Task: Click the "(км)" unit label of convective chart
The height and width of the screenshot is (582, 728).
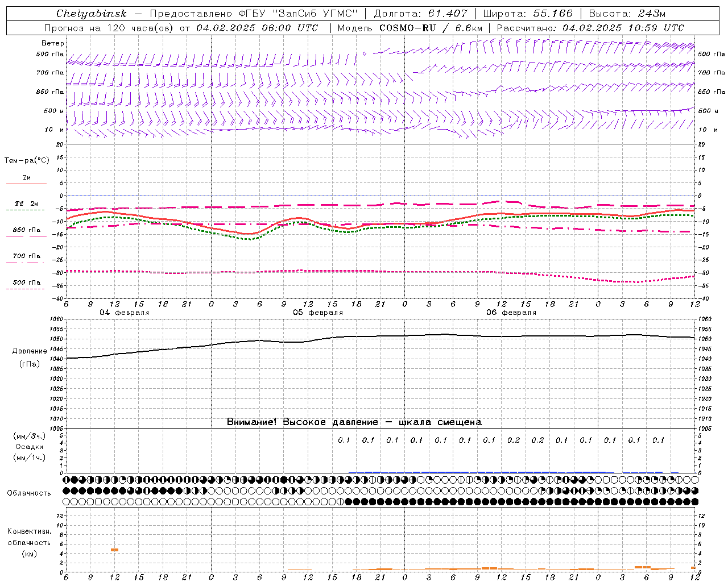Action: click(x=29, y=554)
